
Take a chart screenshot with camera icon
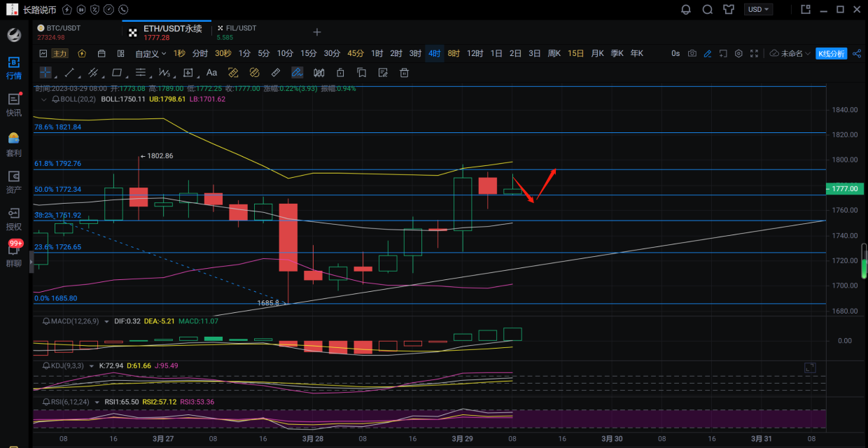point(692,54)
